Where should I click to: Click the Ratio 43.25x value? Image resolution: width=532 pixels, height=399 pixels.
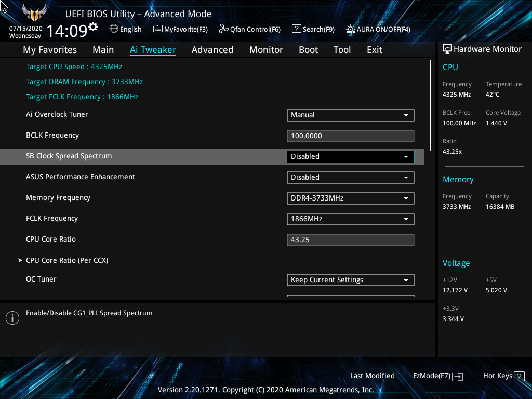(452, 152)
